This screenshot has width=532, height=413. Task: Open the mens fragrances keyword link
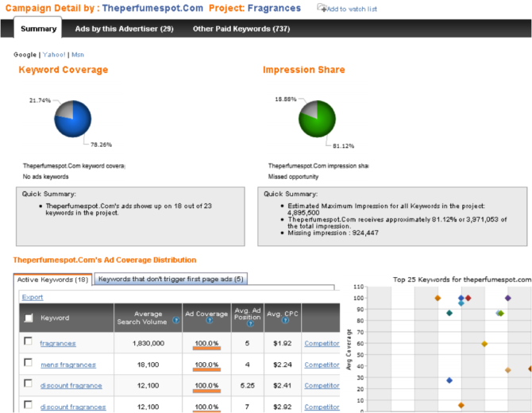(68, 365)
